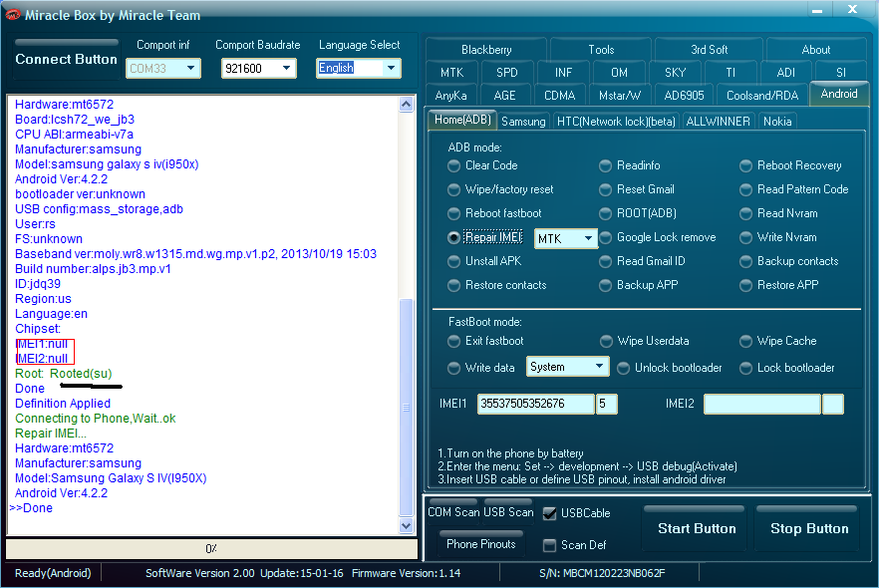
Task: Click the USB Scan button
Action: coord(508,512)
